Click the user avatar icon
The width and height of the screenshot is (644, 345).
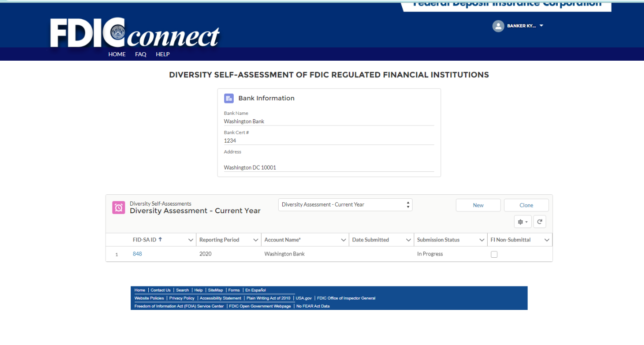click(498, 26)
